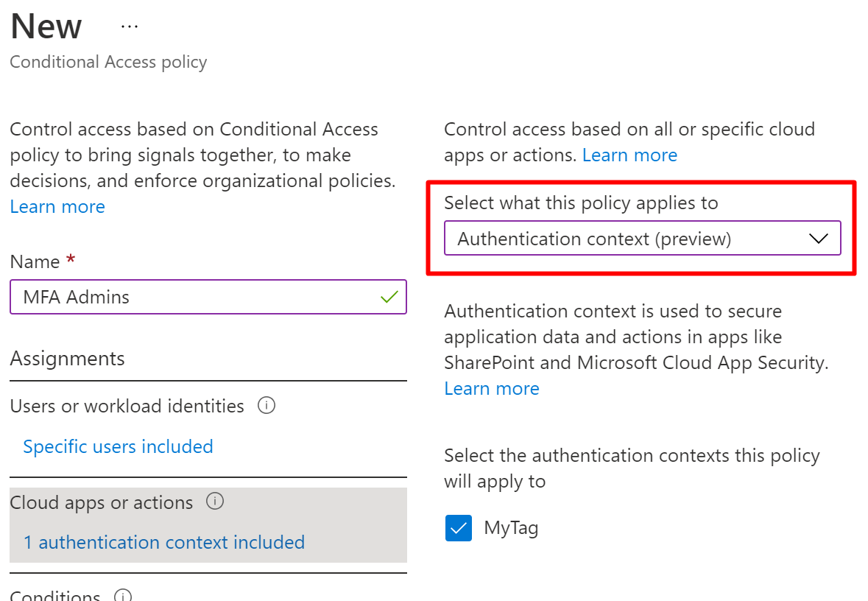Open Learn more after cloud apps or actions text

(629, 155)
